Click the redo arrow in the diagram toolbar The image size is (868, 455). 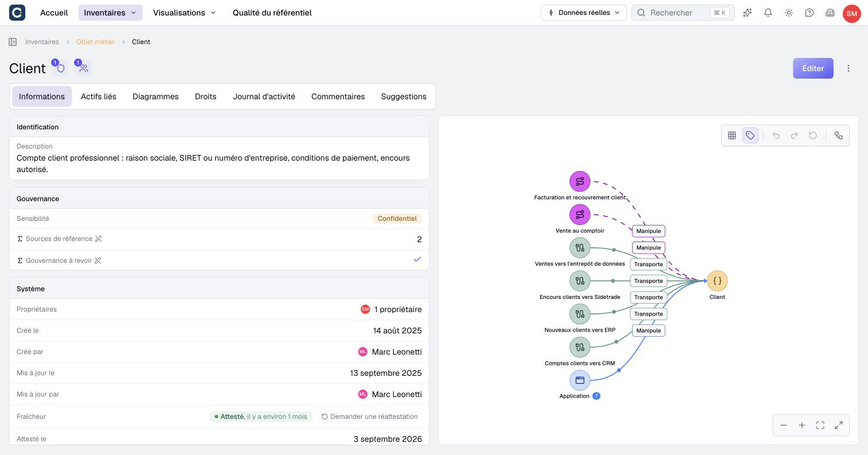tap(795, 135)
